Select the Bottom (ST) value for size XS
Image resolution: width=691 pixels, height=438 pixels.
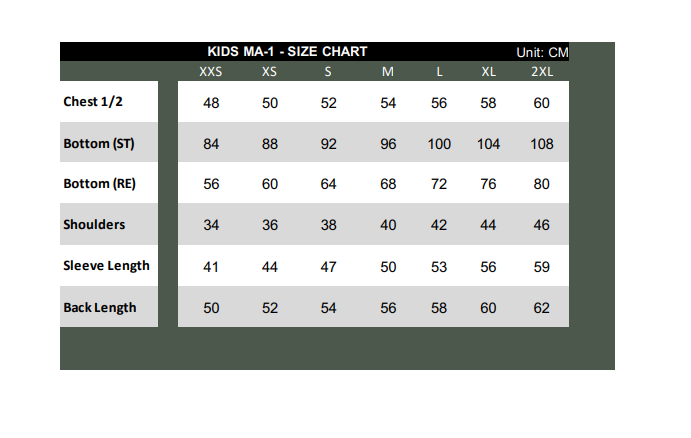(270, 144)
